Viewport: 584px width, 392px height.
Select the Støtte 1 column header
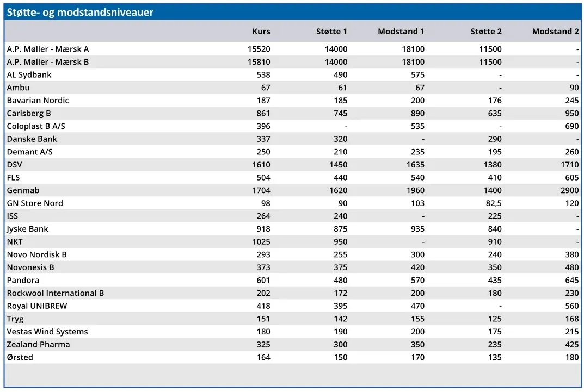click(x=331, y=32)
